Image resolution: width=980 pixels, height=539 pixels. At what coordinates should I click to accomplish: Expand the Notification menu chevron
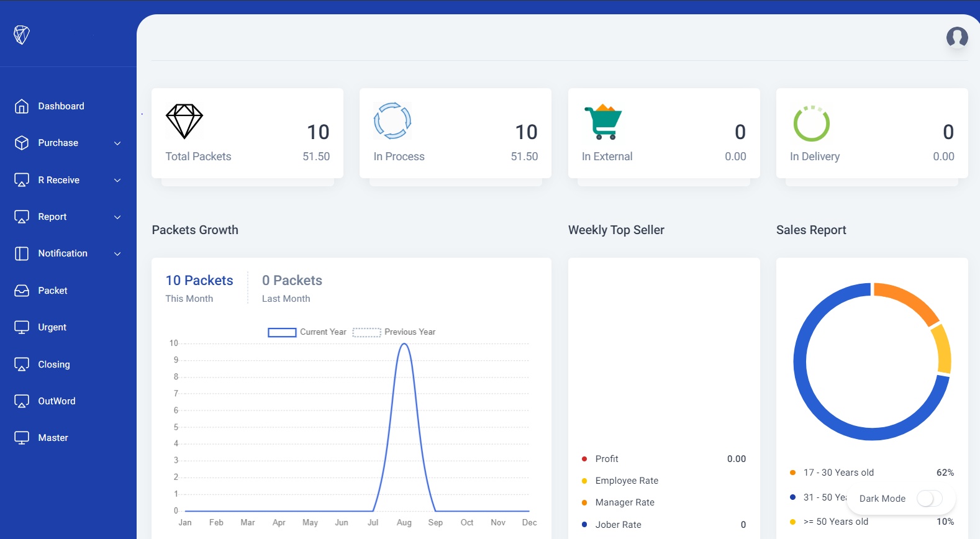point(117,254)
